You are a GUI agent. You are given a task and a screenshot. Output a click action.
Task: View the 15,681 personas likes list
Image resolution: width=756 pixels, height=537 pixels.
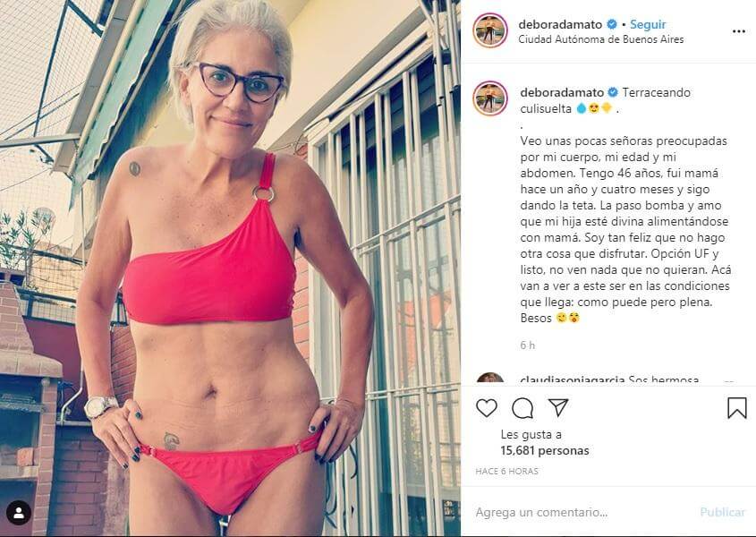click(x=545, y=451)
